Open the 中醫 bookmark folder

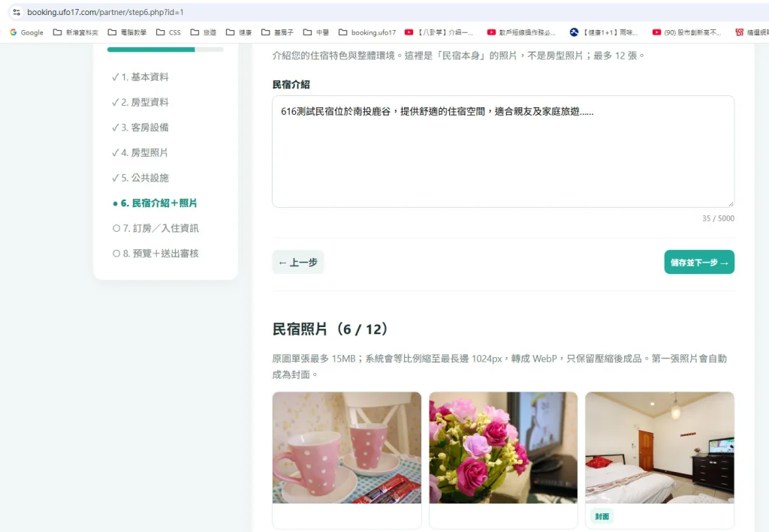(x=316, y=32)
